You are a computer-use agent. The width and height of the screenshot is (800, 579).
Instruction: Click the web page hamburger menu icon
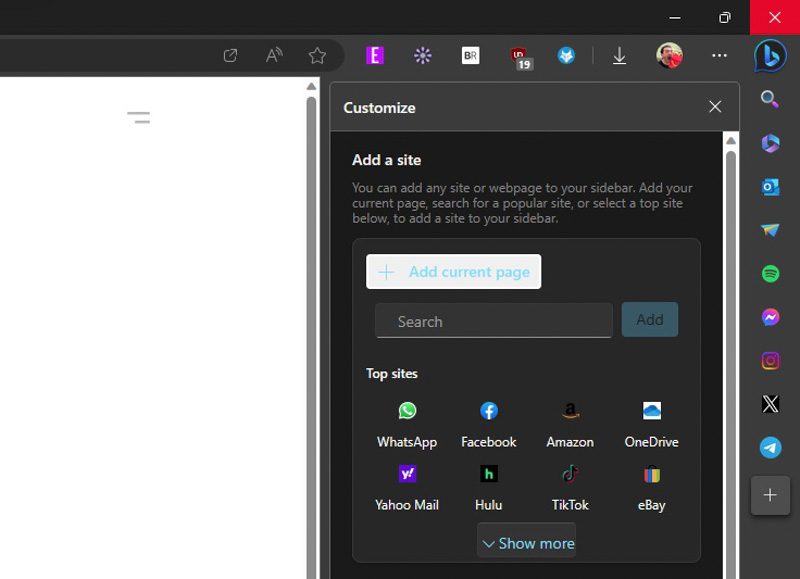point(138,117)
